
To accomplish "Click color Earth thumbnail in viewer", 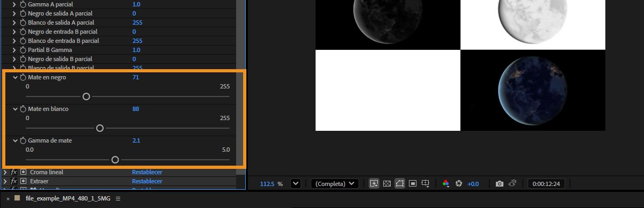I will coord(532,90).
